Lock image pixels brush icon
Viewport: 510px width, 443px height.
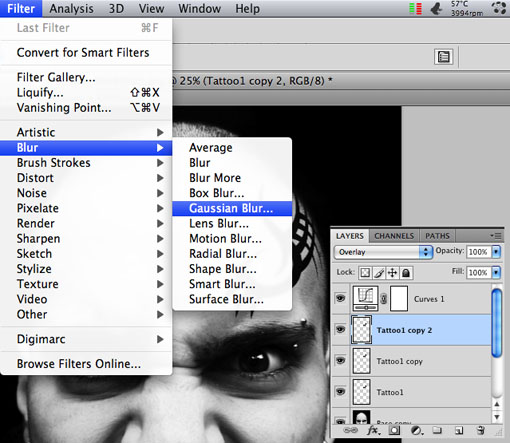click(x=379, y=273)
